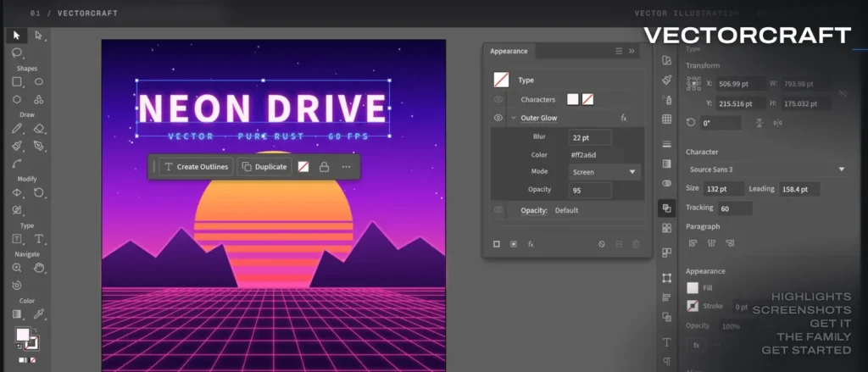
Task: Select the Polygon shape tool
Action: [x=17, y=100]
